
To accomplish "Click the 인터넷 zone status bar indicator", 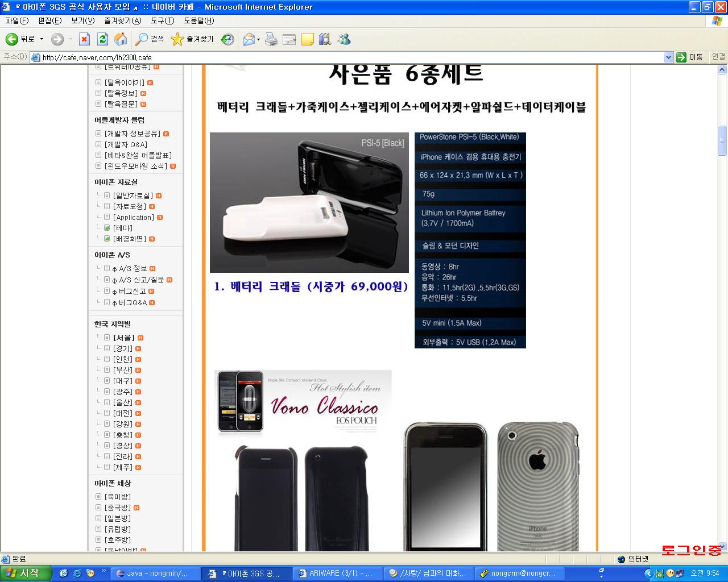I will click(x=632, y=559).
